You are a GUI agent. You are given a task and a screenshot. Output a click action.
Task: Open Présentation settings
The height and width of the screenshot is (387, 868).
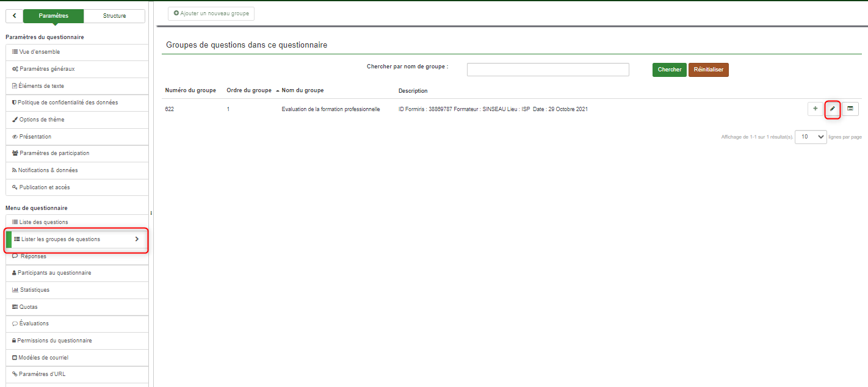35,137
